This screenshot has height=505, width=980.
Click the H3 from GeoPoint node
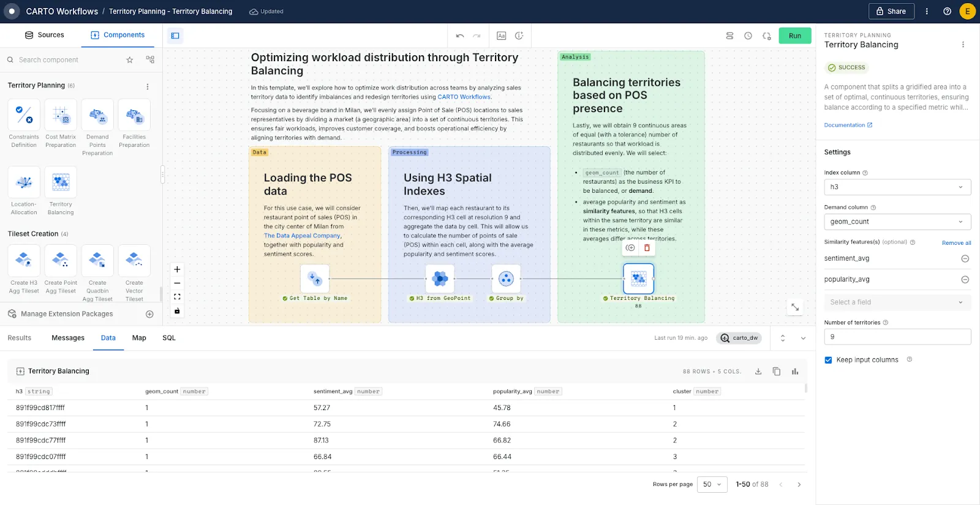point(440,279)
